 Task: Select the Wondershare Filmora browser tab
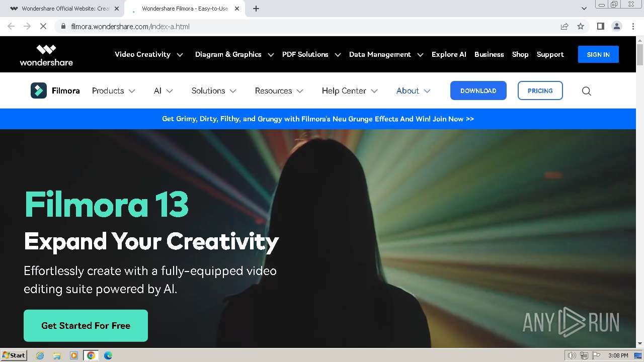coord(184,9)
